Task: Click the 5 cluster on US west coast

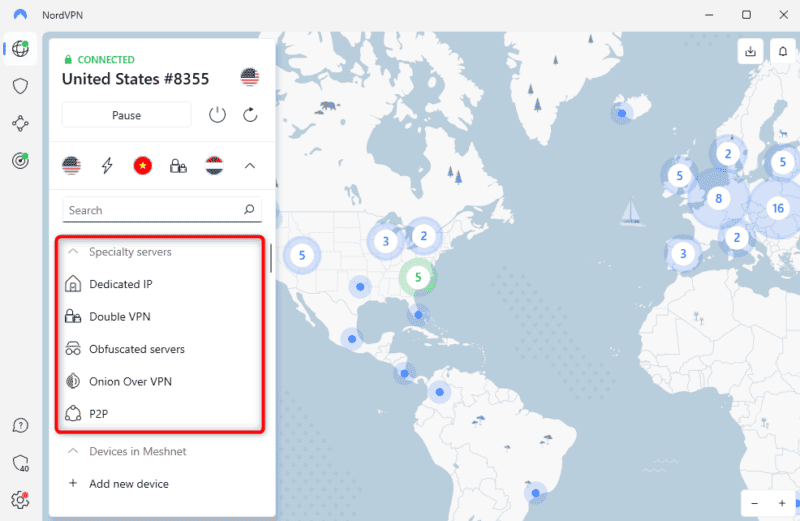Action: [x=302, y=255]
